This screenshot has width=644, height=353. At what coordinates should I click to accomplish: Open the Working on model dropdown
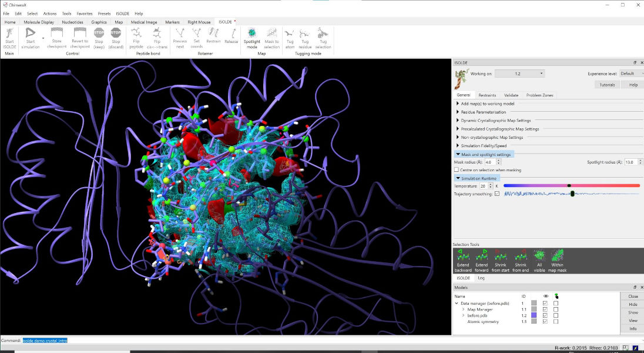519,74
